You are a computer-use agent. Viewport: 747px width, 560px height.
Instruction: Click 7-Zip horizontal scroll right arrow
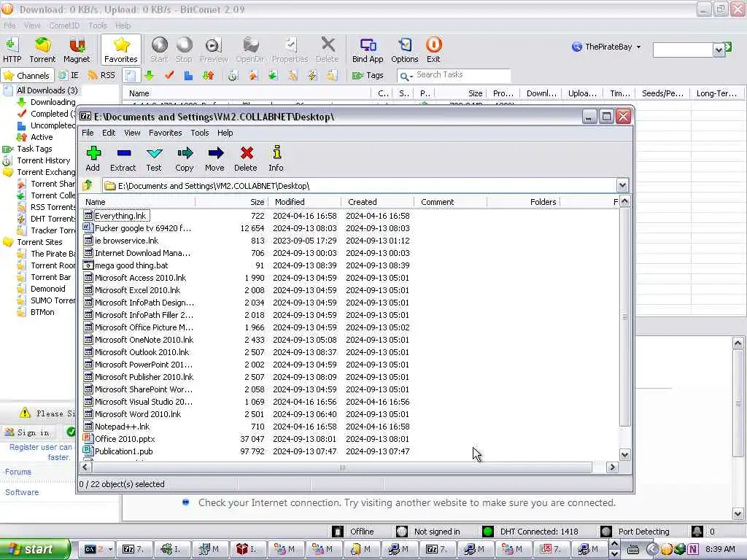612,467
